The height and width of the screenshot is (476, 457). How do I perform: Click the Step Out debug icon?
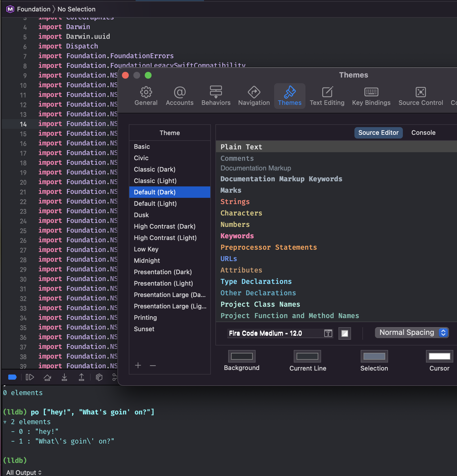(81, 377)
